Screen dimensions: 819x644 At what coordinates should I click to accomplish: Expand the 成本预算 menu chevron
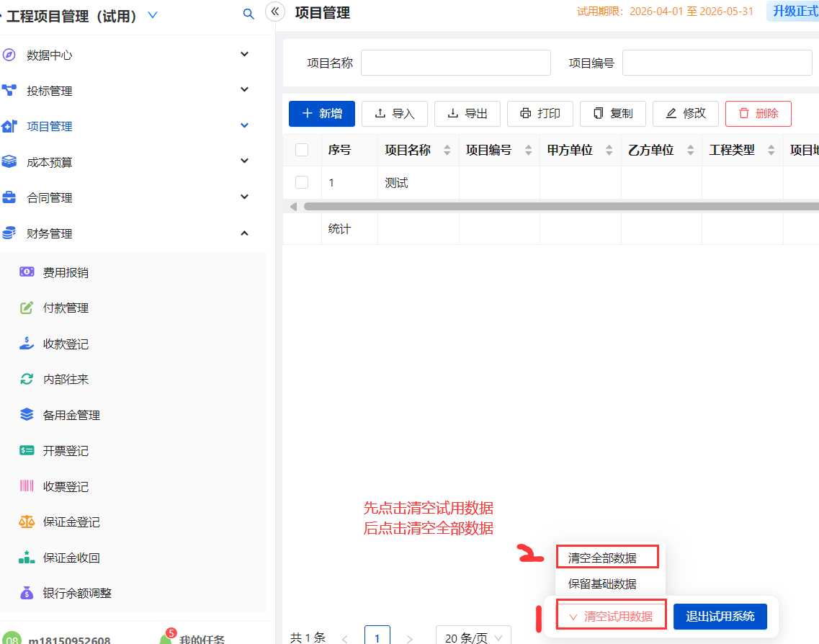244,161
